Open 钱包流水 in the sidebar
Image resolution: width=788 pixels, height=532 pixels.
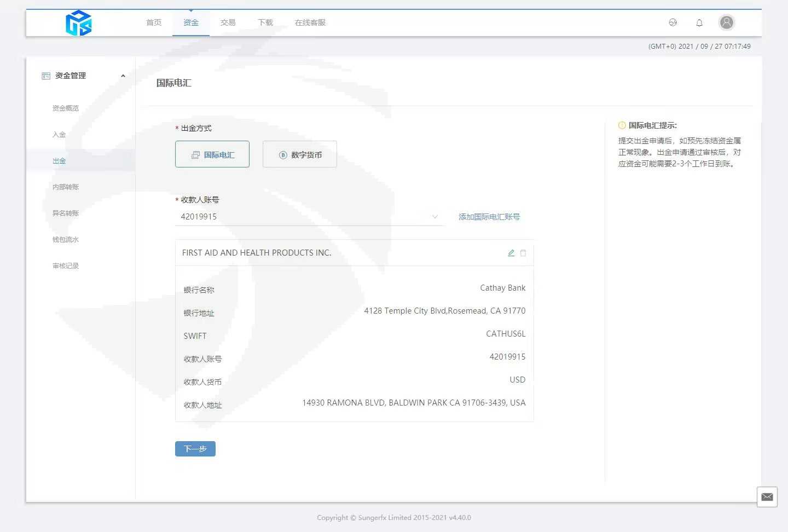66,240
